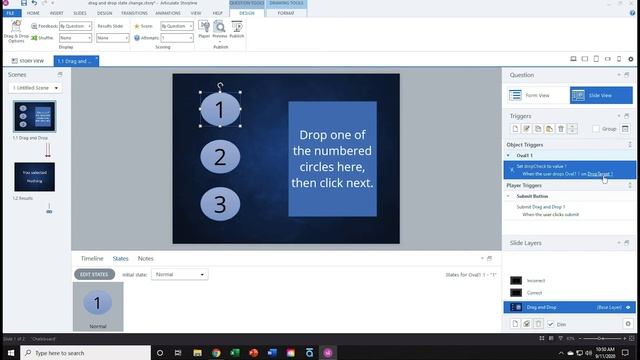640x360 pixels.
Task: Click the taskbar search box
Action: coord(86,353)
